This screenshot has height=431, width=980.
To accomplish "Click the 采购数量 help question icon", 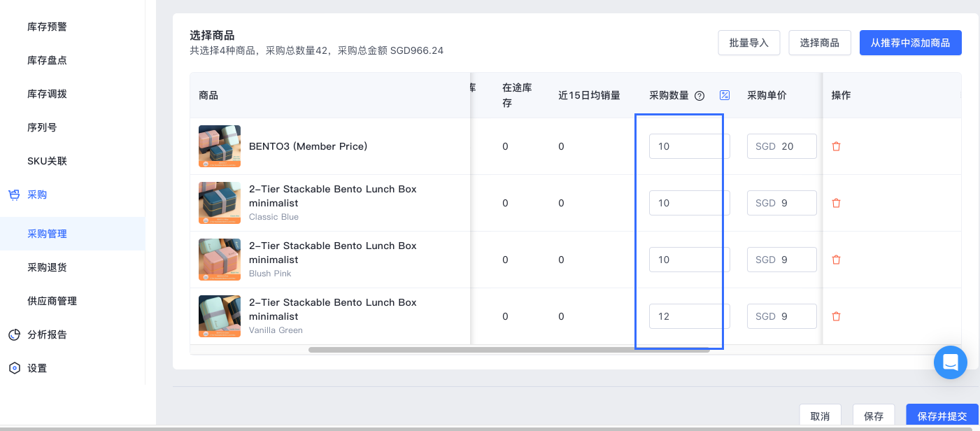I will coord(700,95).
